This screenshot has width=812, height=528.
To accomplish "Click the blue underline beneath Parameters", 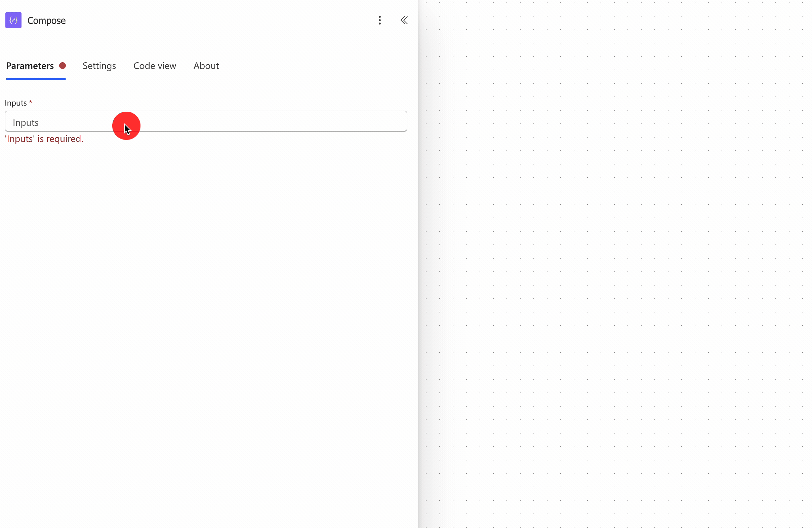I will coord(36,79).
